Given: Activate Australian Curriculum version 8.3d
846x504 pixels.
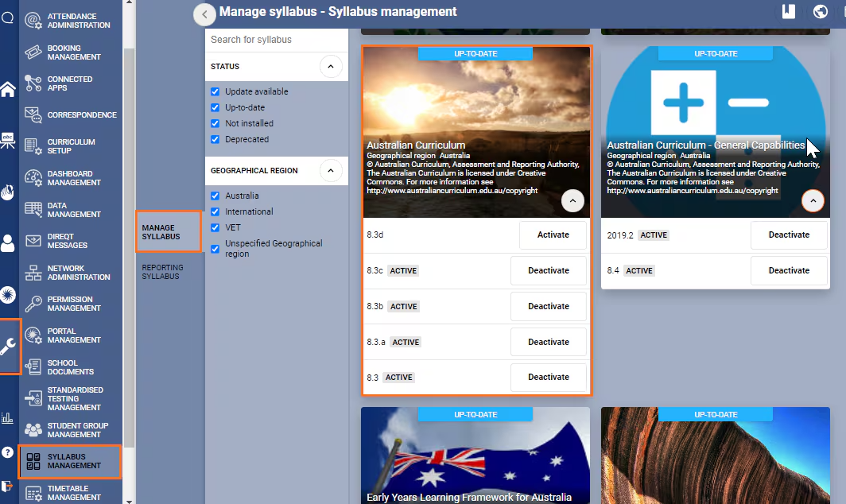Looking at the screenshot, I should [x=553, y=235].
